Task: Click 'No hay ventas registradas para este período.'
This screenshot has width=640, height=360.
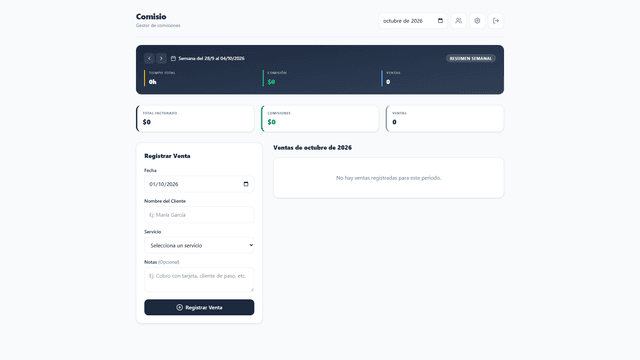Action: coord(389,178)
